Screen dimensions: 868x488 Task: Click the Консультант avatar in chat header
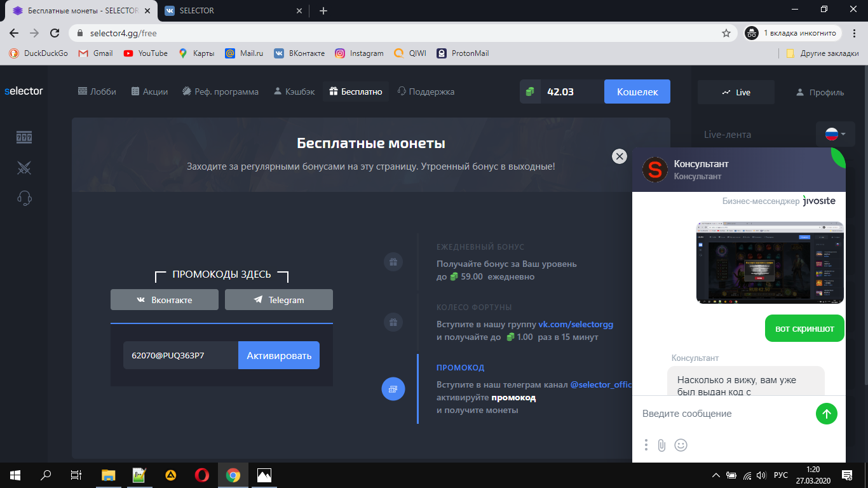click(x=655, y=170)
